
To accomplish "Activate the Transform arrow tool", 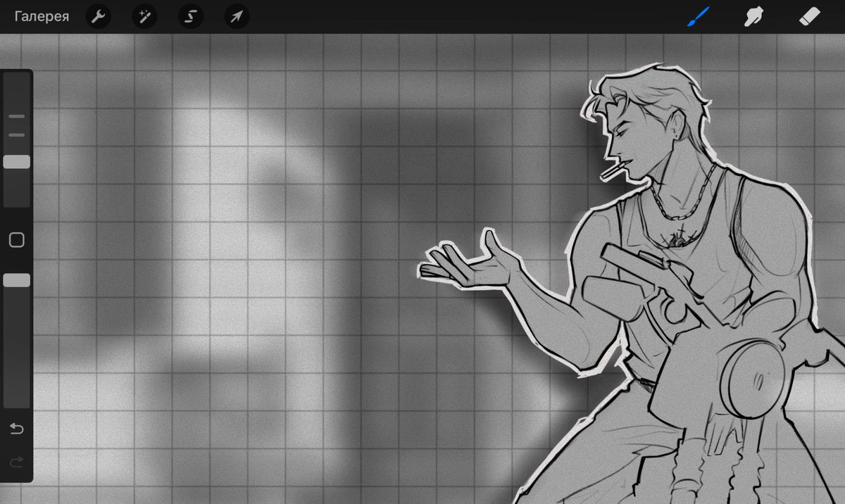I will pyautogui.click(x=237, y=16).
